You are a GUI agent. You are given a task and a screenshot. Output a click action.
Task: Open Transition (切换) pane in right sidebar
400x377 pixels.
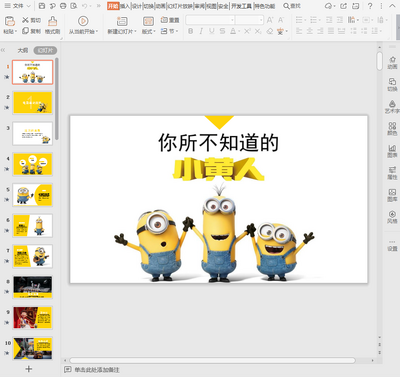[x=392, y=84]
